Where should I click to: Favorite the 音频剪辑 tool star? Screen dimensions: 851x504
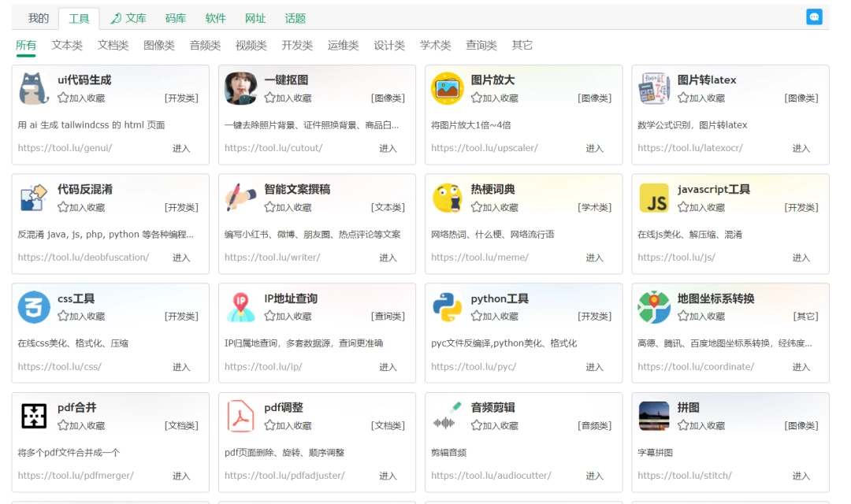coord(477,425)
